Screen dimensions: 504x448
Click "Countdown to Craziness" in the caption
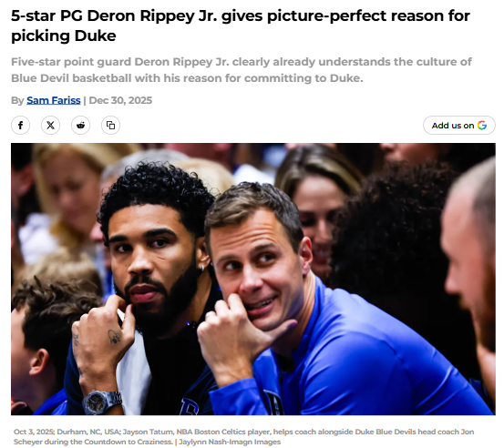pyautogui.click(x=128, y=442)
